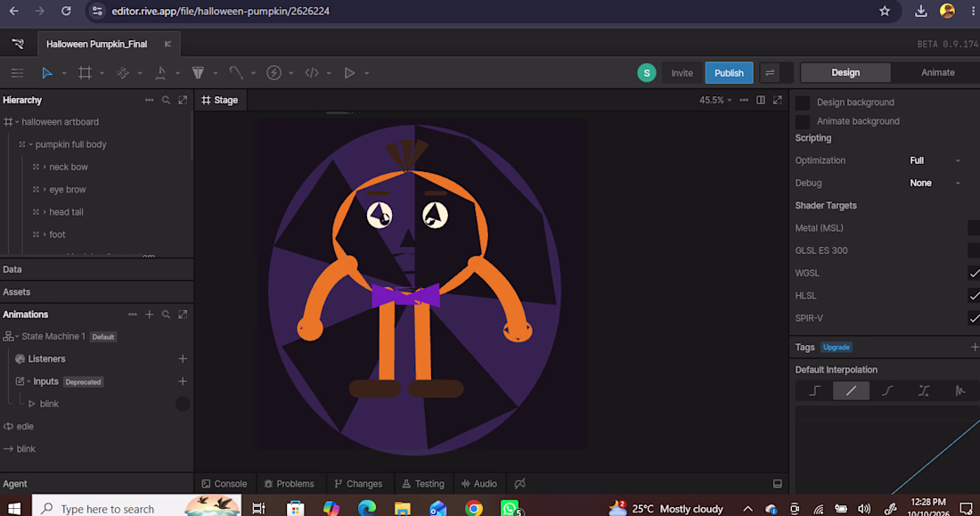Open the Testing tab

[423, 484]
